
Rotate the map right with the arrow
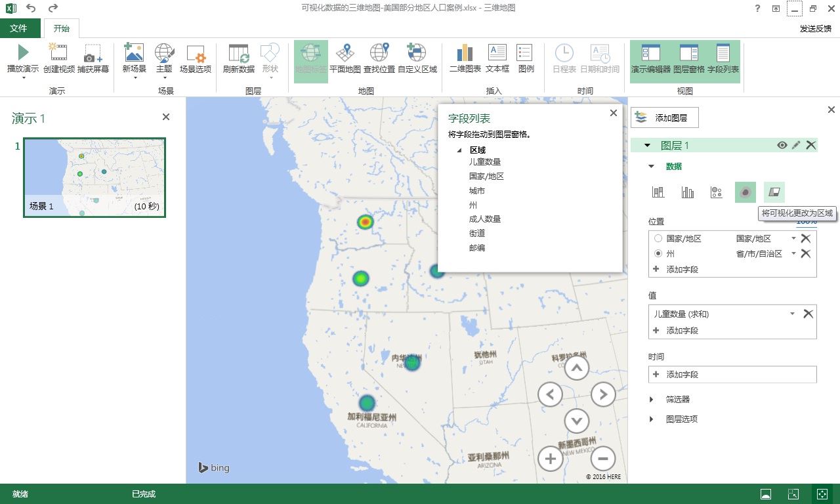pyautogui.click(x=602, y=394)
